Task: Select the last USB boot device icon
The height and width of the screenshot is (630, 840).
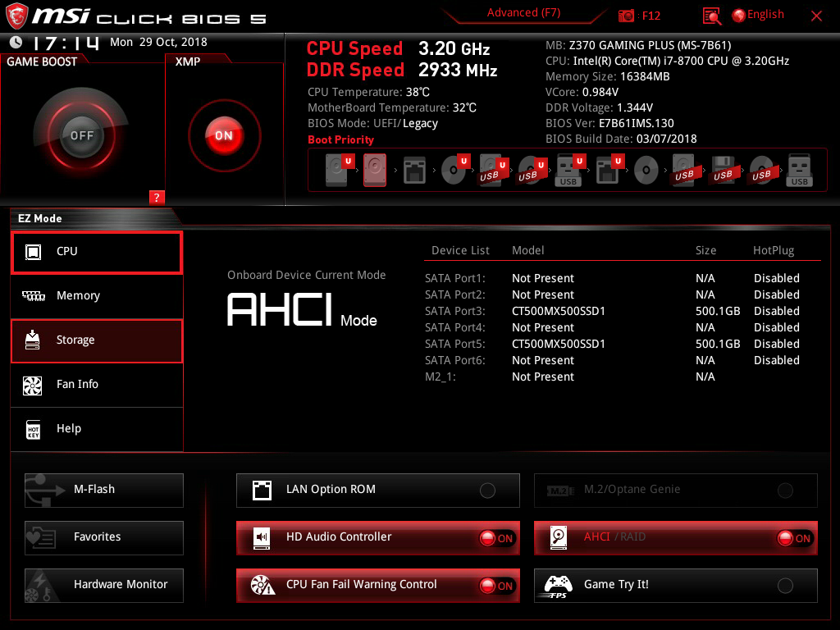Action: click(x=799, y=171)
